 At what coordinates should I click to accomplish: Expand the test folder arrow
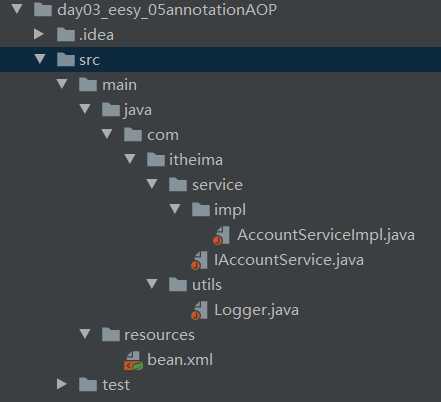pos(61,384)
